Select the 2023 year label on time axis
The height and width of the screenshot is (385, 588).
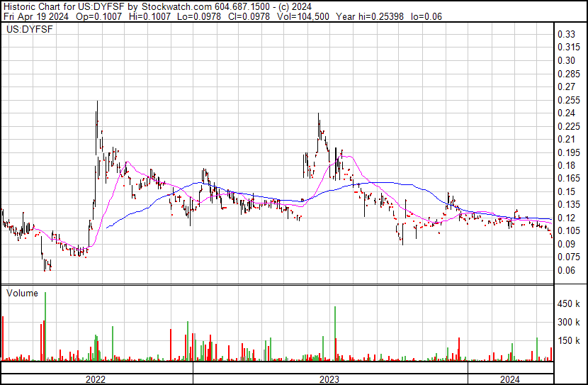329,379
